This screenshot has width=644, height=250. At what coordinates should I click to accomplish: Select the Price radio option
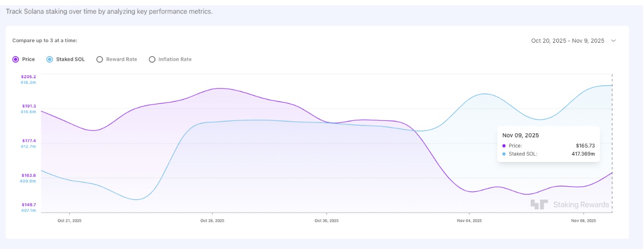click(x=16, y=60)
